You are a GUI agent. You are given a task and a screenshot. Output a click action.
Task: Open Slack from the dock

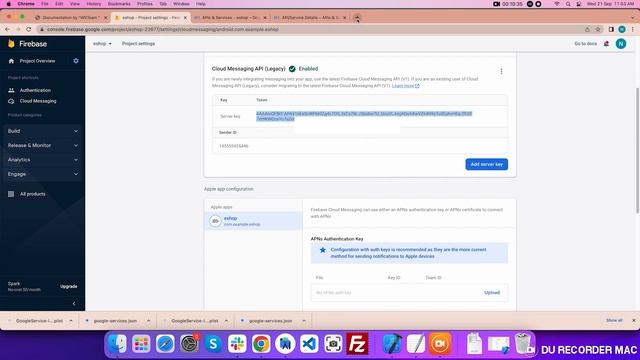pos(237,344)
